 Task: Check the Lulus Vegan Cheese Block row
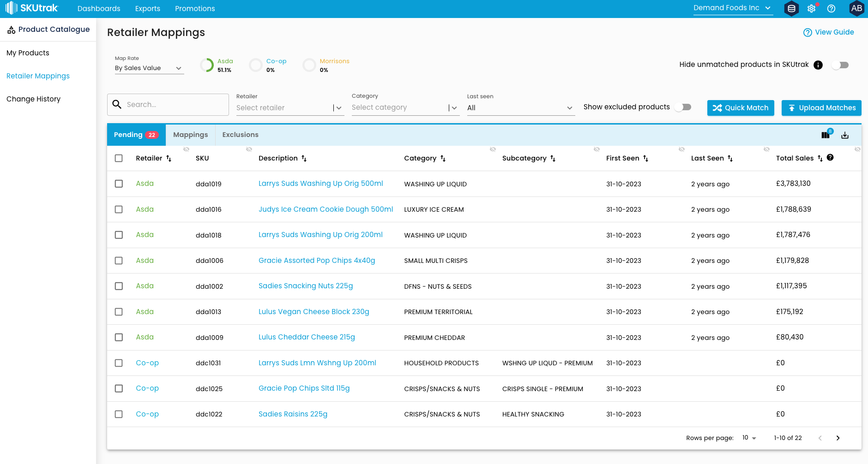[119, 312]
